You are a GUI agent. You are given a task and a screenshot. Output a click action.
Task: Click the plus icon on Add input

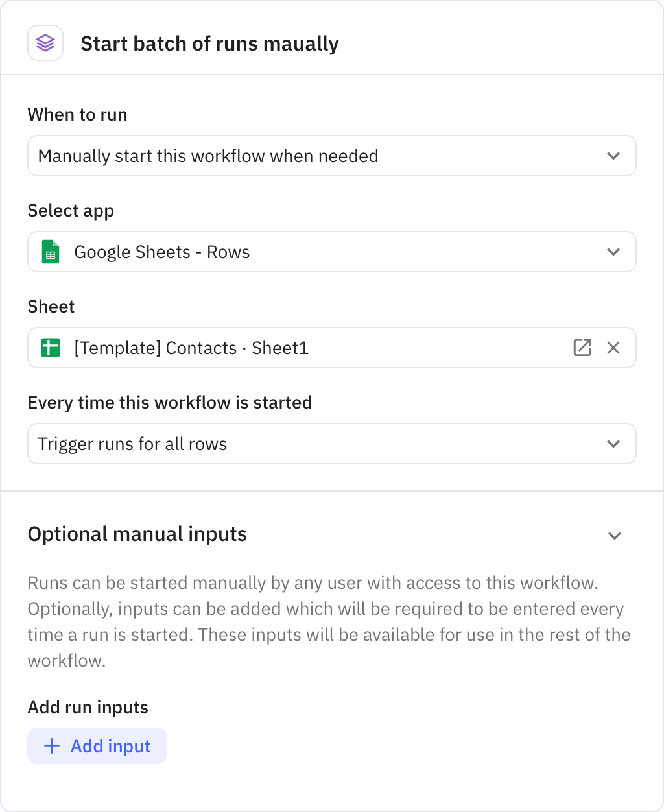click(x=51, y=746)
